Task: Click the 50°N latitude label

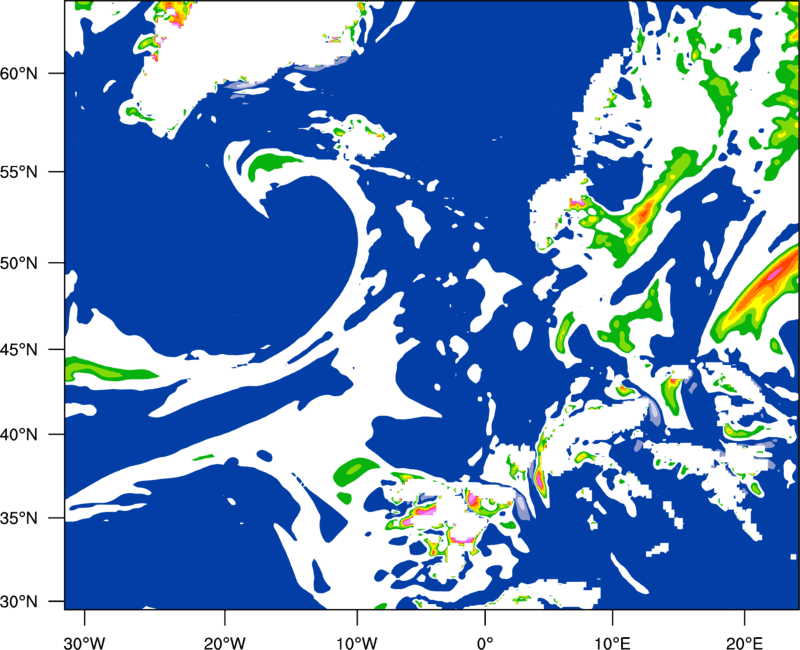Action: point(19,263)
